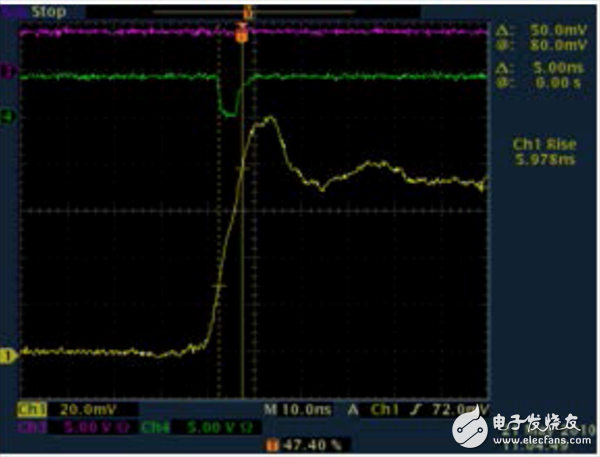This screenshot has height=457, width=600.
Task: Click the 5.00ns delta time cursor readout
Action: pos(545,69)
